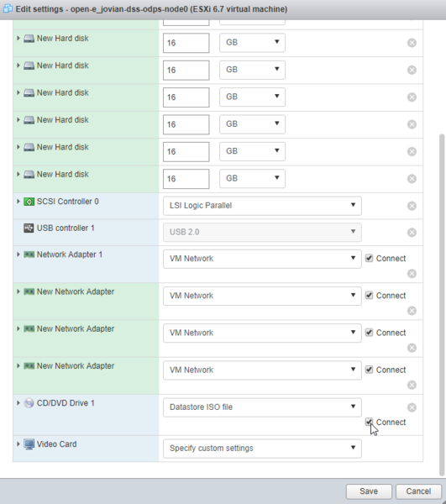Remove the New Network Adapter directly below Network Adapter 1
446x504 pixels.
tap(412, 311)
